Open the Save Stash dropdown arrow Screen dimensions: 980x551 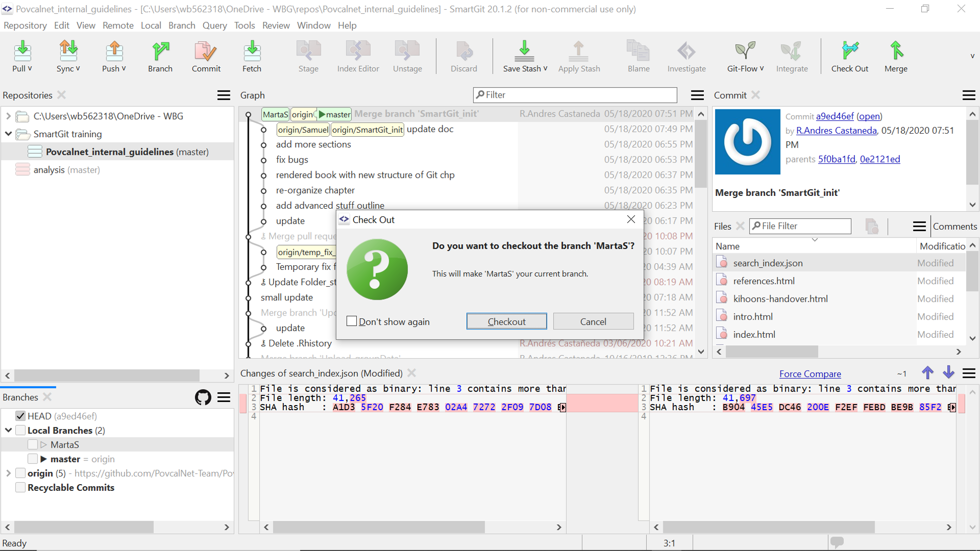click(545, 68)
